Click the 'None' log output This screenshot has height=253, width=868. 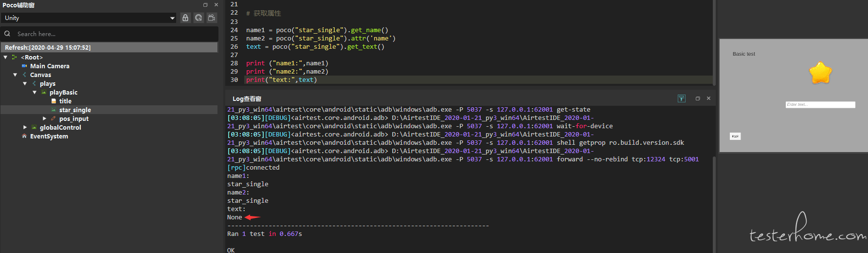(235, 217)
